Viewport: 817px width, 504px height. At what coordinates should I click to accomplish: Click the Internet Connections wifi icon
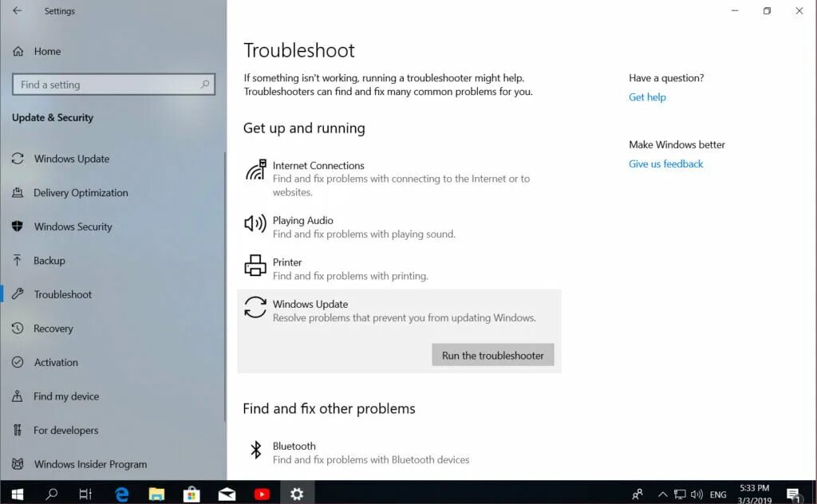coord(255,170)
